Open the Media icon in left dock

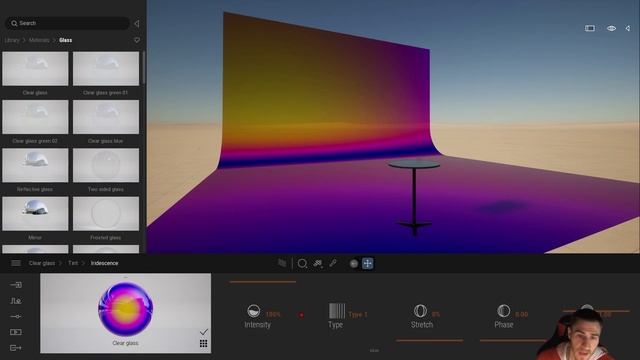16,332
